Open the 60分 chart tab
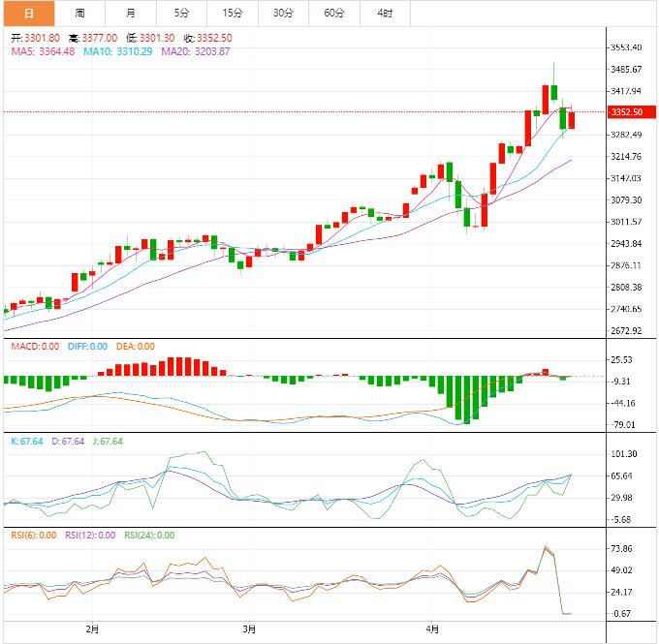The height and width of the screenshot is (644, 659). click(x=334, y=13)
